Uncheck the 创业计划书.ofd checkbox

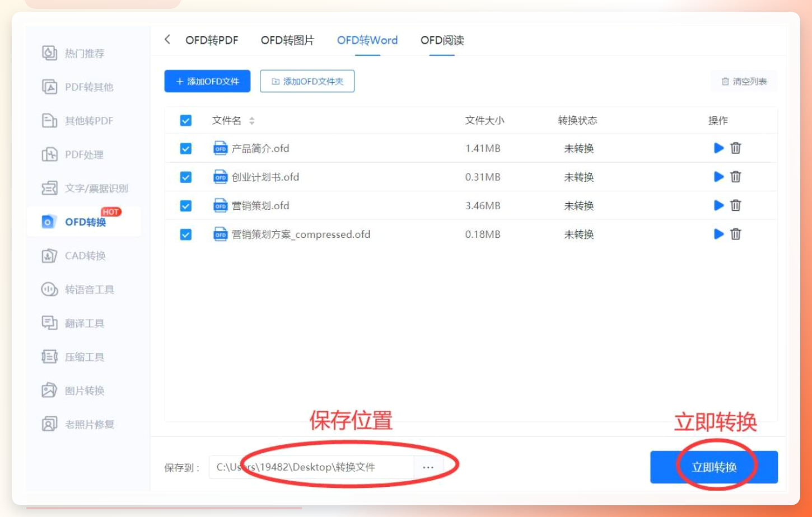186,177
